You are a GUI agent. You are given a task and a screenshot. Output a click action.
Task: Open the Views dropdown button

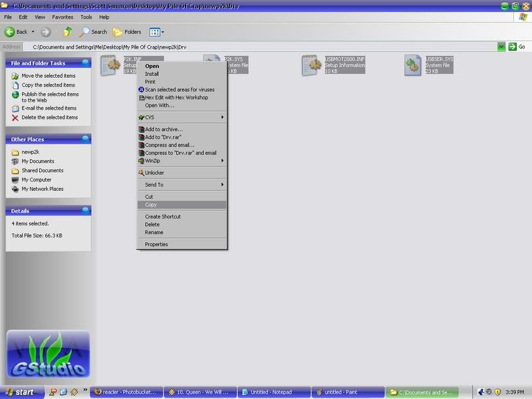(157, 32)
